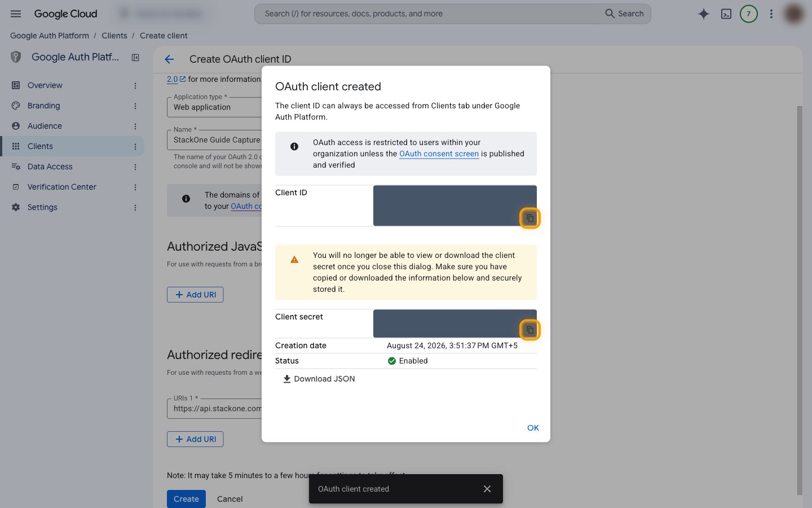Go back using the left arrow

[x=169, y=59]
